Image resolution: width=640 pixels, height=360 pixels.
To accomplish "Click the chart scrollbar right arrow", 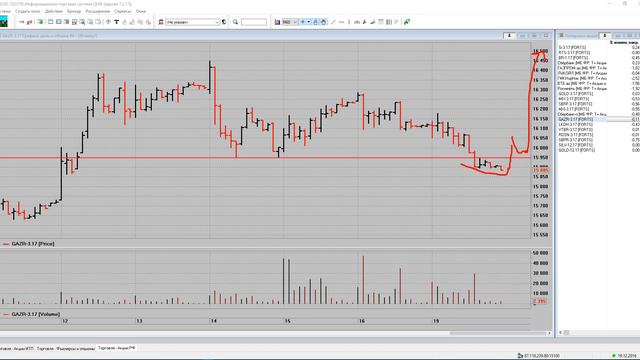I will pos(549,333).
